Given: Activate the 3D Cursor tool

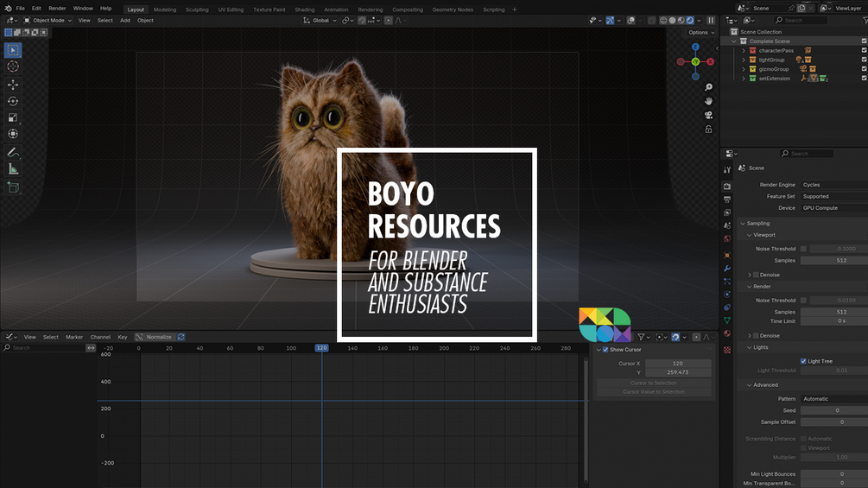Looking at the screenshot, I should [13, 67].
